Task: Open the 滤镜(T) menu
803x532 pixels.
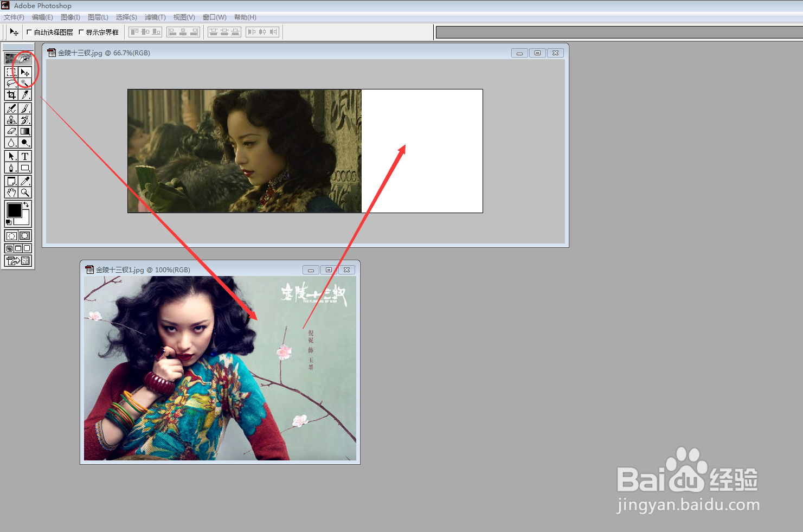Action: 155,17
